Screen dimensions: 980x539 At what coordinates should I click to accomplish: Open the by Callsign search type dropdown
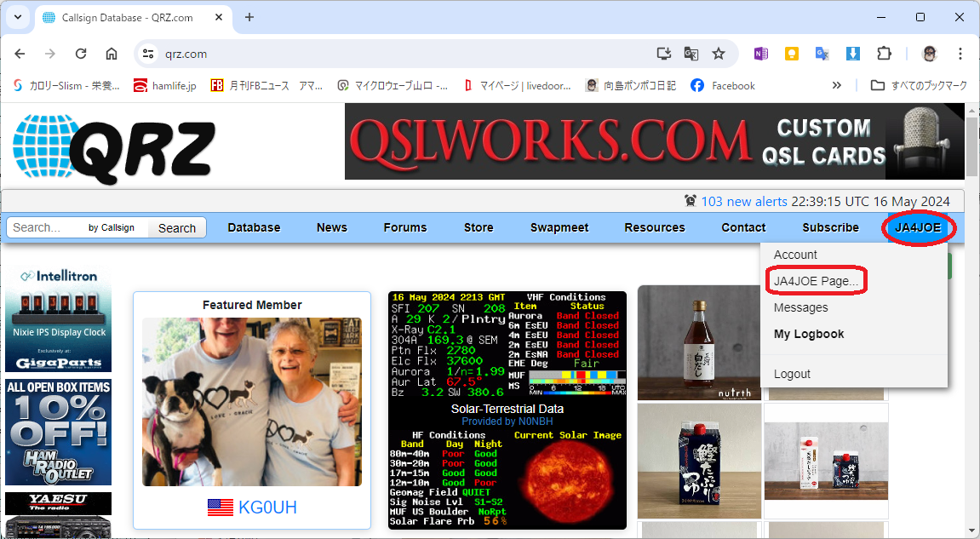[x=112, y=227]
